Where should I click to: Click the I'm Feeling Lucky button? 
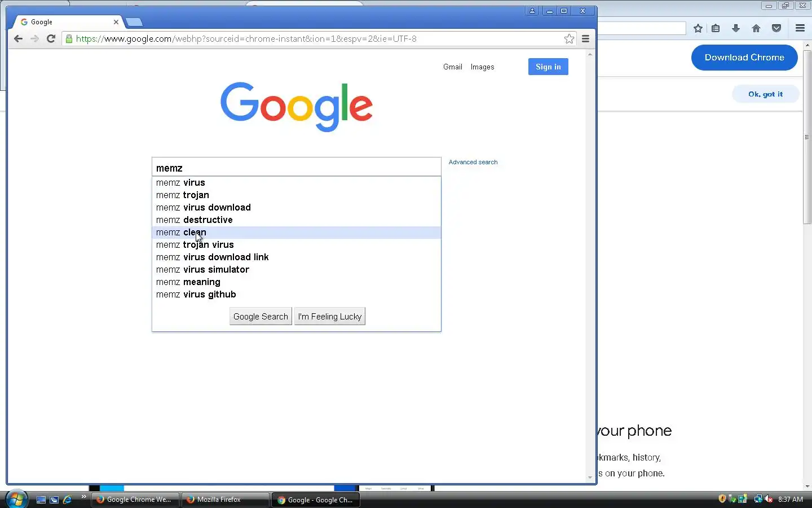click(330, 316)
